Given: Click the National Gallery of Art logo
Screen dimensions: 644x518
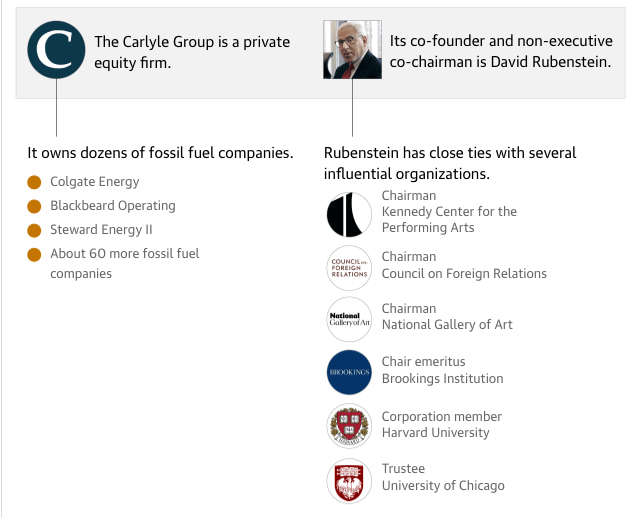Looking at the screenshot, I should (x=349, y=320).
